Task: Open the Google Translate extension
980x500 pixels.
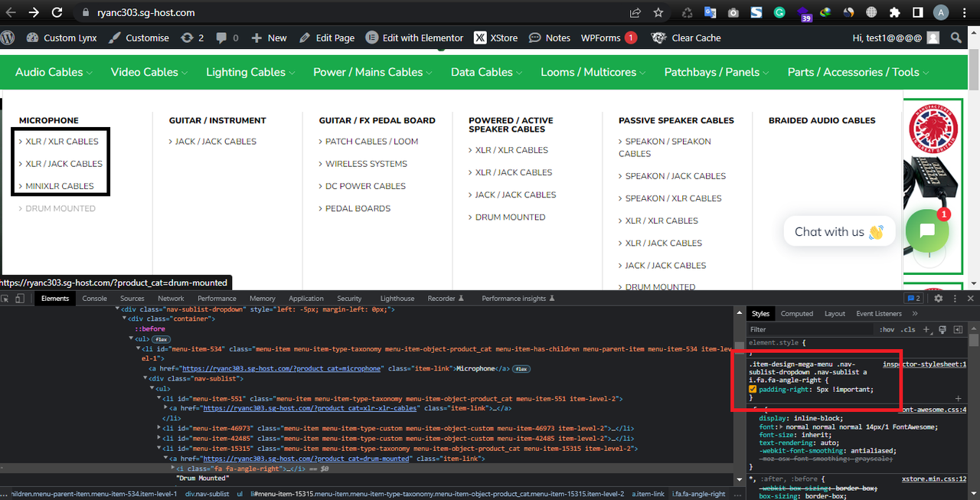Action: pyautogui.click(x=710, y=12)
